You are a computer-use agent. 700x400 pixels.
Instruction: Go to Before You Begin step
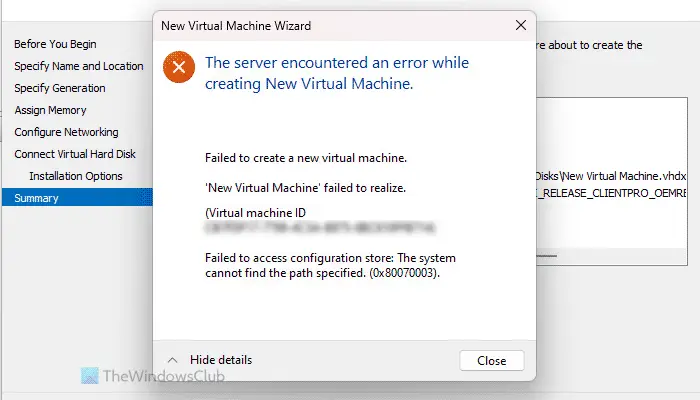[x=55, y=44]
